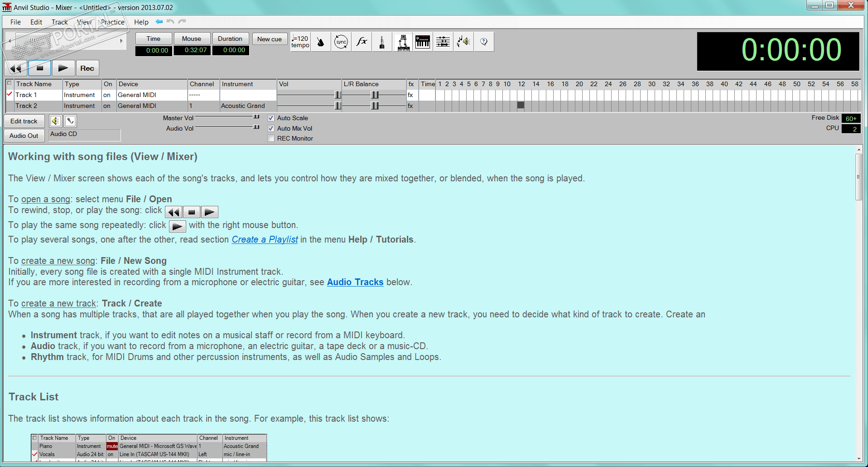Click the Audio Vol slider handle
The width and height of the screenshot is (868, 467).
(x=256, y=127)
